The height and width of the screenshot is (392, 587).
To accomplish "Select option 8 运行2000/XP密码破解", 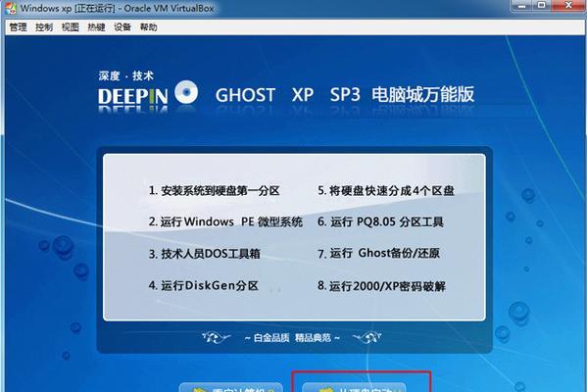I will coord(381,286).
